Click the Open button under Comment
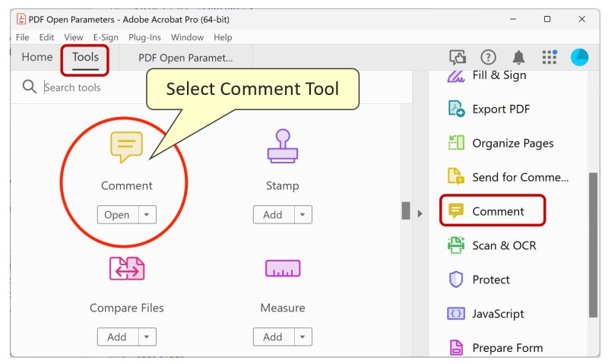The width and height of the screenshot is (608, 364). point(118,215)
